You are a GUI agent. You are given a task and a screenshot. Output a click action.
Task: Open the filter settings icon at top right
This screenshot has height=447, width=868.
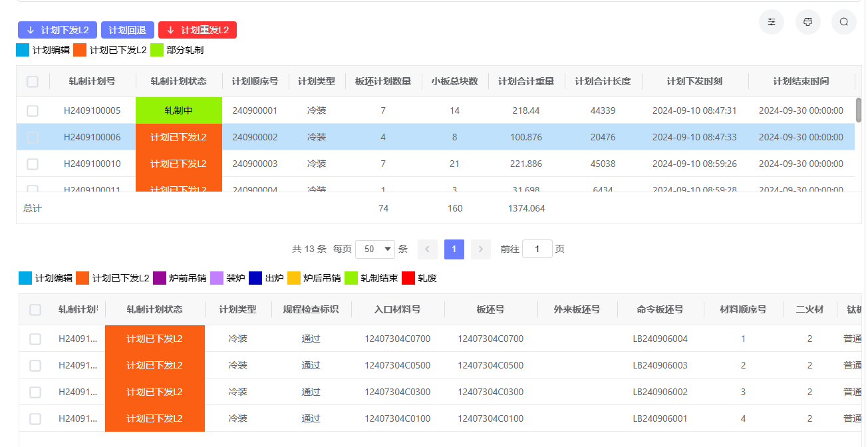coord(771,22)
